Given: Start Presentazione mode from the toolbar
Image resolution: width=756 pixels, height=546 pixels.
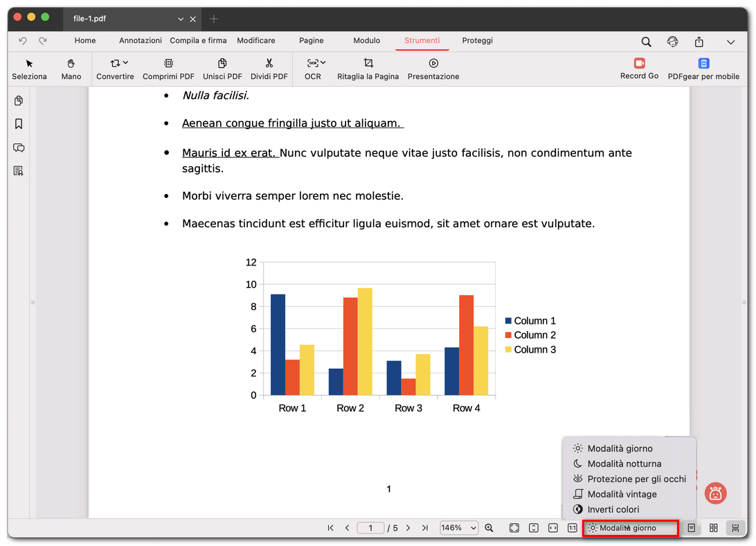Looking at the screenshot, I should 433,63.
